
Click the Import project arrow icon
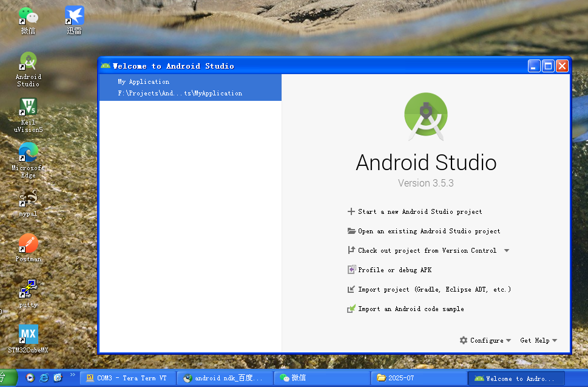[351, 289]
